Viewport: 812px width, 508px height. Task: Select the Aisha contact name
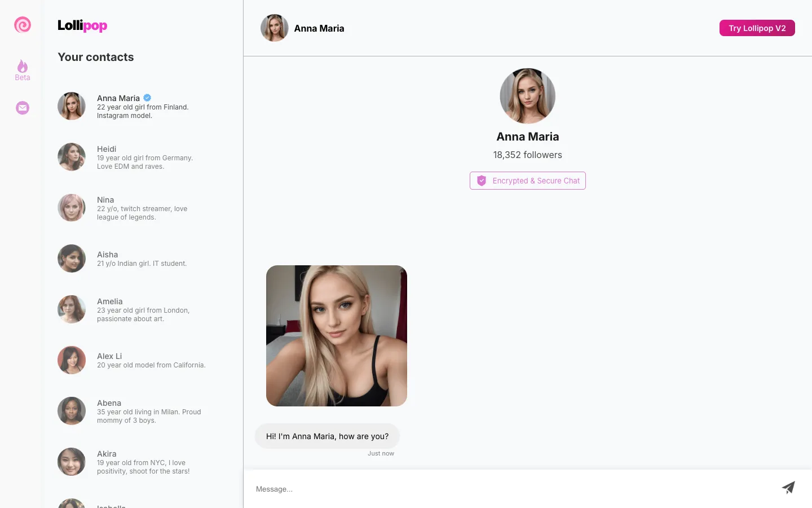pyautogui.click(x=107, y=255)
